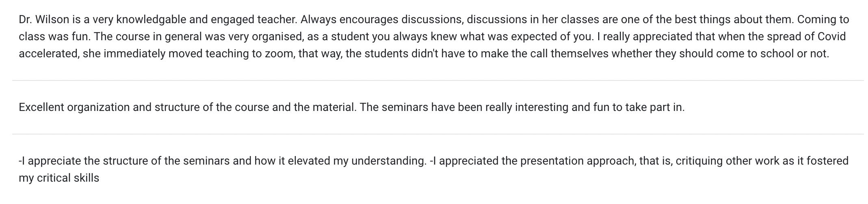Click the word "accelerated"
The image size is (868, 204).
coord(48,54)
